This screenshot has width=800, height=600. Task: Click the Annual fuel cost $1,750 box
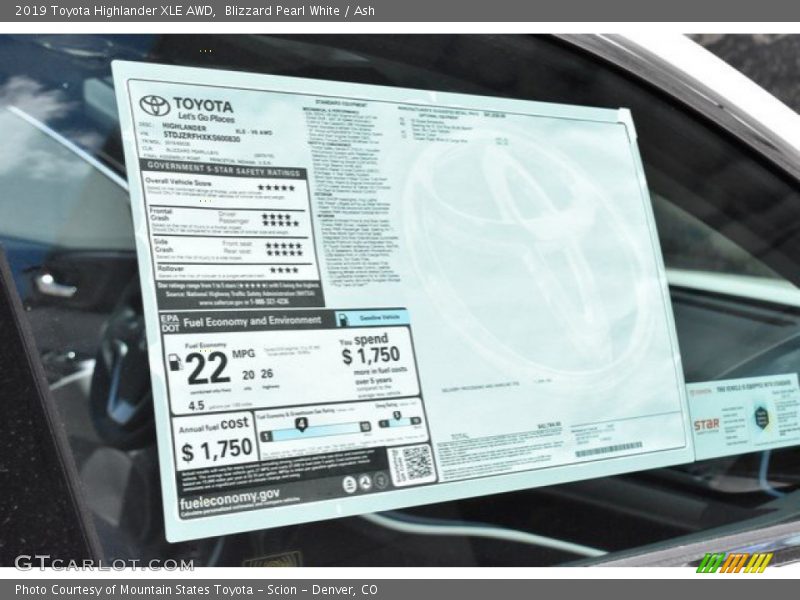[215, 441]
